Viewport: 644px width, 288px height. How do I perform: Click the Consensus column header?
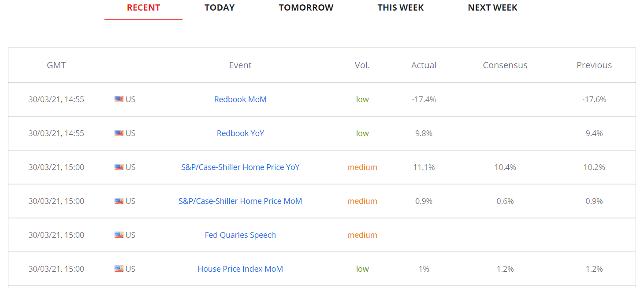505,65
